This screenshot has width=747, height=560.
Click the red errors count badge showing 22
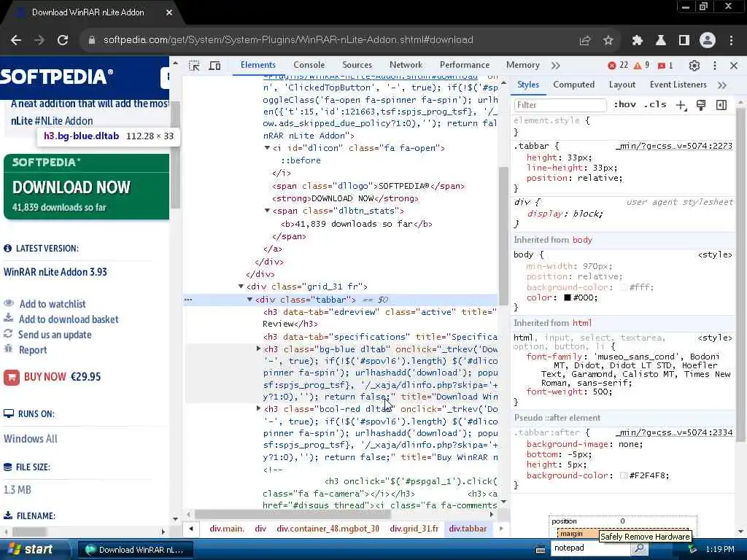[618, 65]
